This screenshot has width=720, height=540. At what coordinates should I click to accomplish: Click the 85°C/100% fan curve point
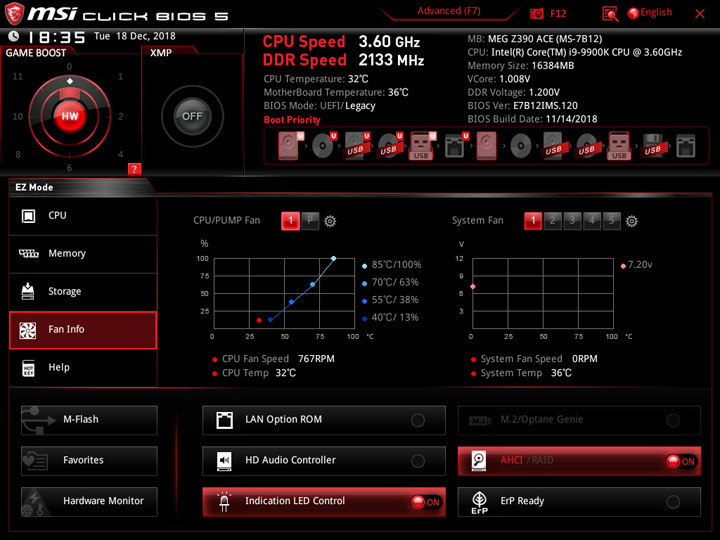point(333,259)
